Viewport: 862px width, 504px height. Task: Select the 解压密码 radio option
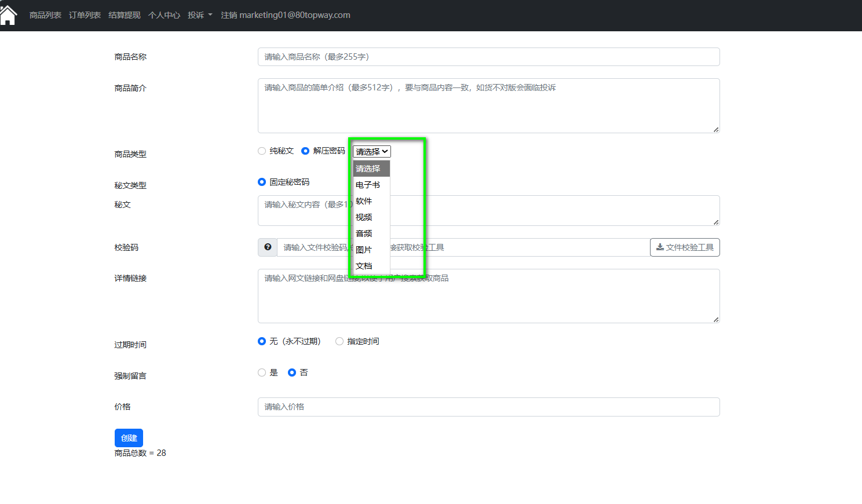pyautogui.click(x=305, y=151)
